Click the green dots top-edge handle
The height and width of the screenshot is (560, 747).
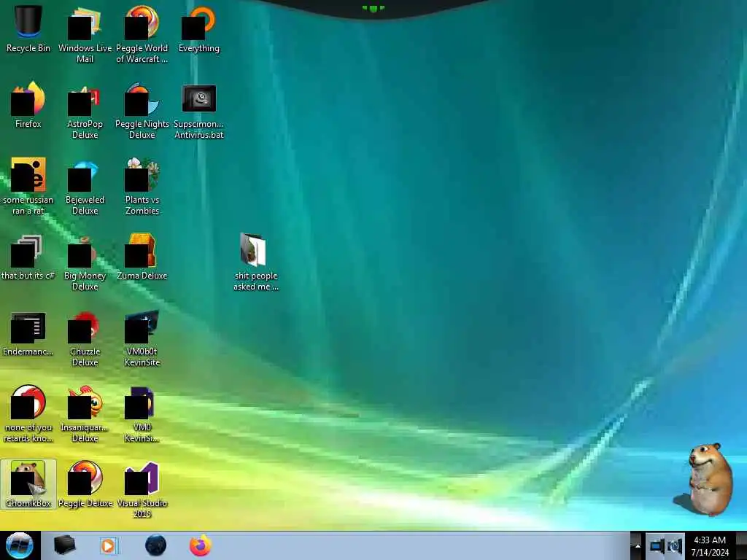pyautogui.click(x=373, y=8)
